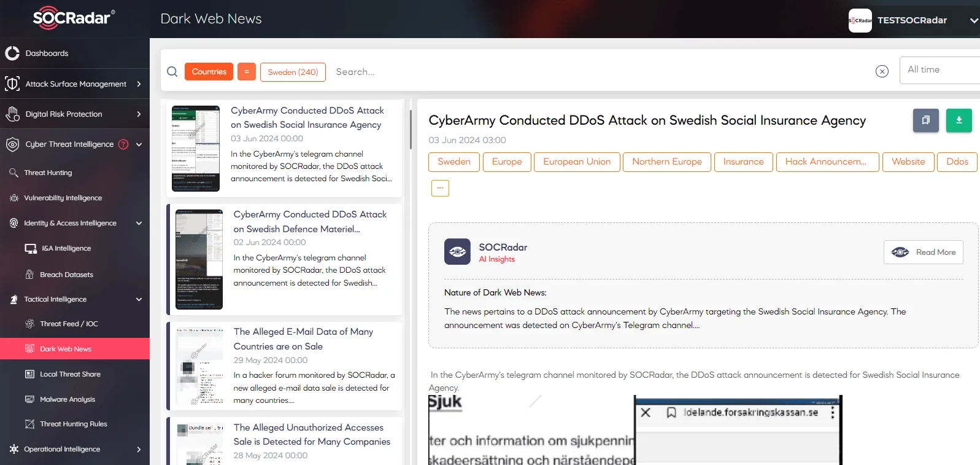Click the Threat Hunting magnifier icon
The height and width of the screenshot is (465, 980).
pyautogui.click(x=14, y=173)
